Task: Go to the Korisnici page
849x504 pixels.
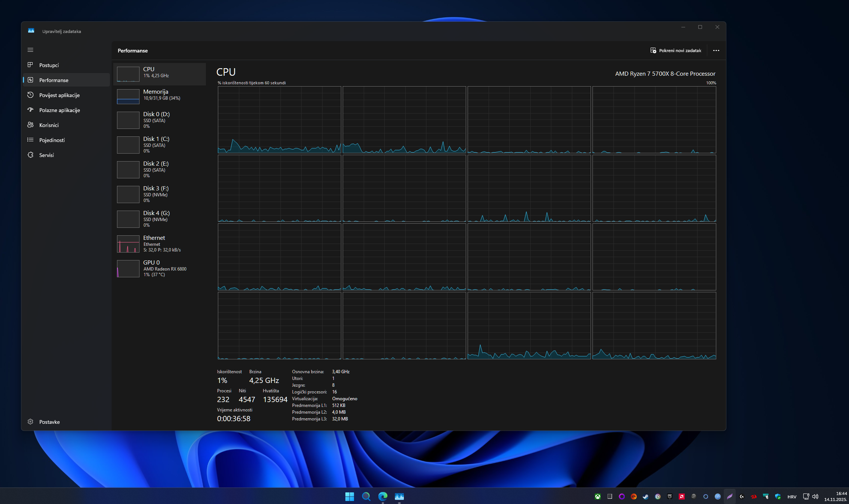Action: click(49, 125)
